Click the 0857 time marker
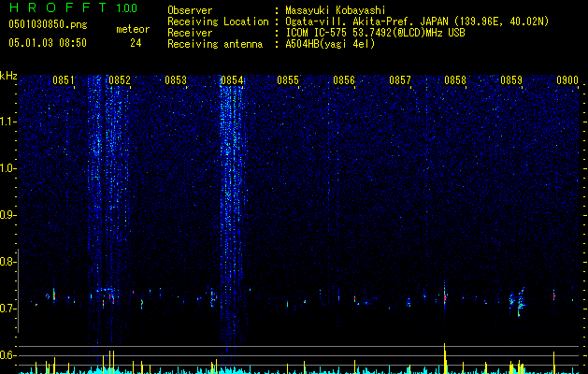 click(x=400, y=80)
